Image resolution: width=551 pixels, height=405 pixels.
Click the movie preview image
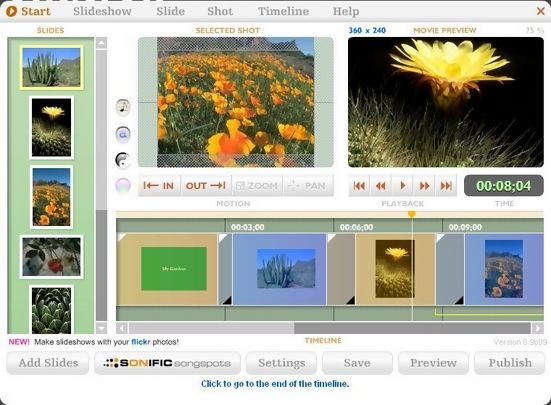click(446, 102)
